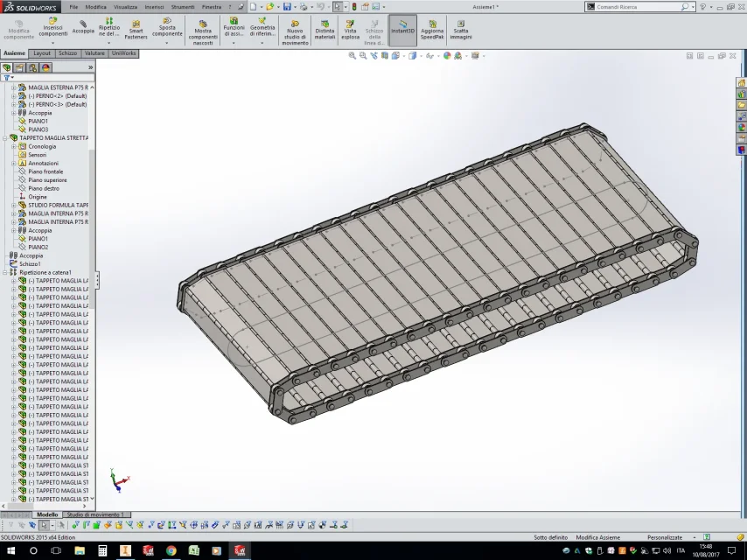
Task: Toggle the Select cursor tool in top toolbar
Action: click(337, 7)
